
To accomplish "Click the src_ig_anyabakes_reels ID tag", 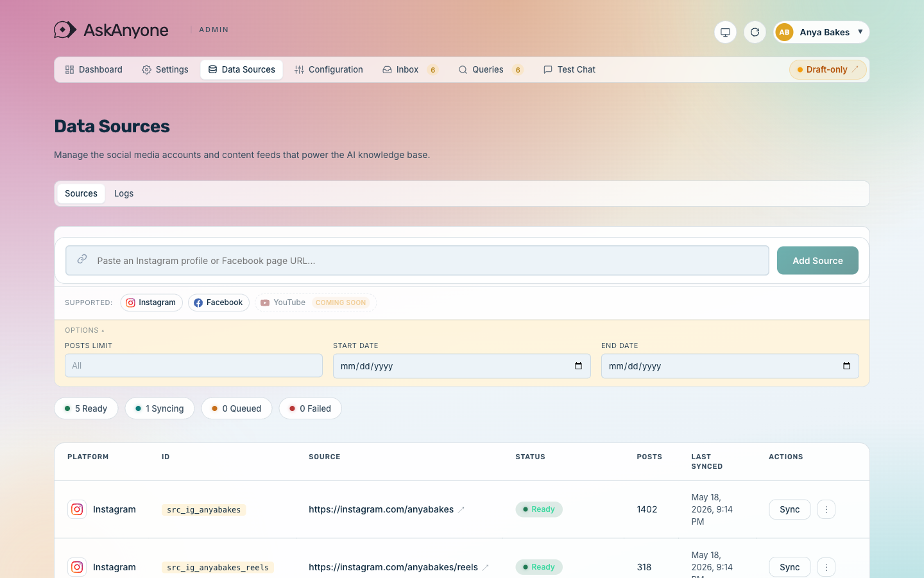I will click(x=218, y=568).
